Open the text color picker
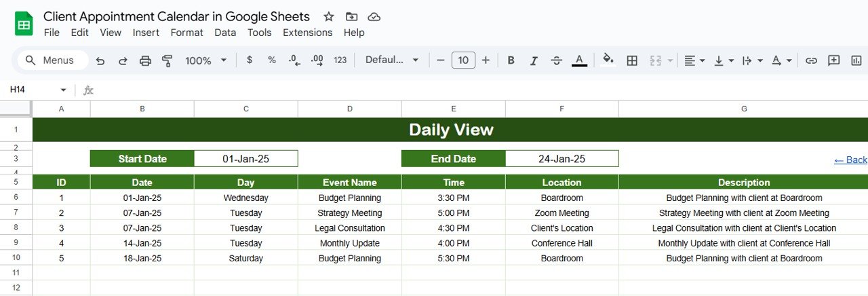868x296 pixels. 579,60
